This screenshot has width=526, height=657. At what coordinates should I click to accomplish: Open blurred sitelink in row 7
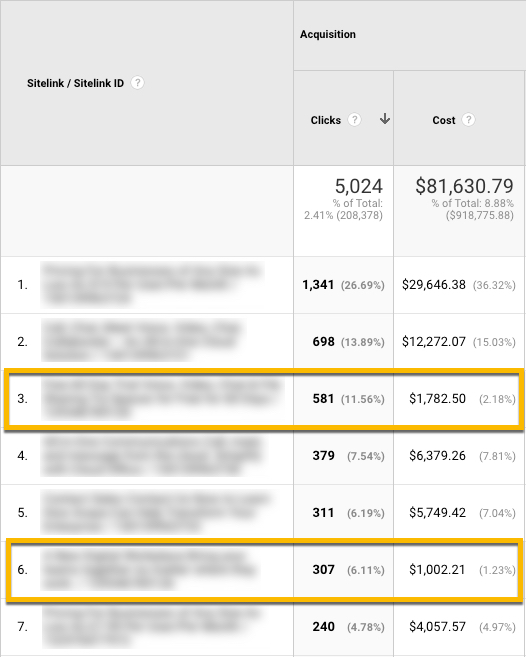coord(152,626)
